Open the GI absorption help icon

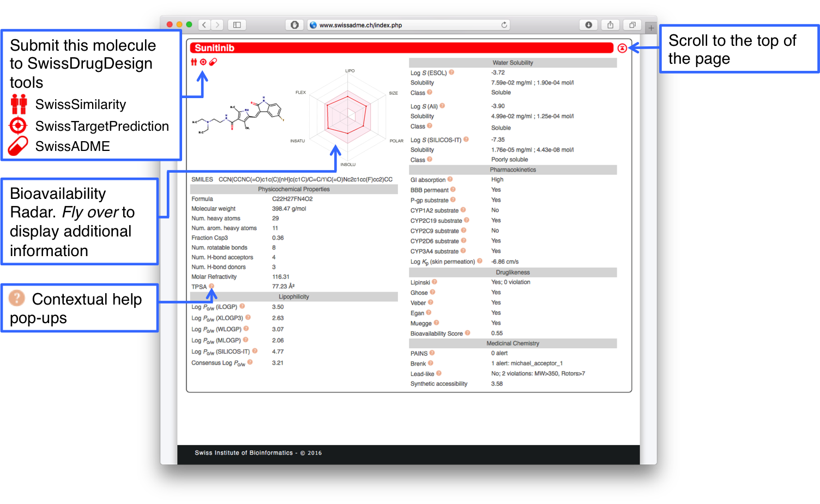pos(450,179)
